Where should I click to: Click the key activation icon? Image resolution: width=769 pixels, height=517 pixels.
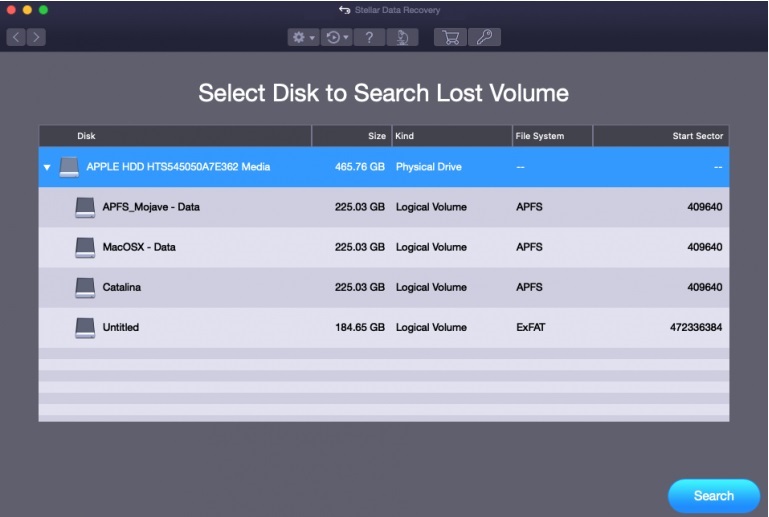click(484, 37)
